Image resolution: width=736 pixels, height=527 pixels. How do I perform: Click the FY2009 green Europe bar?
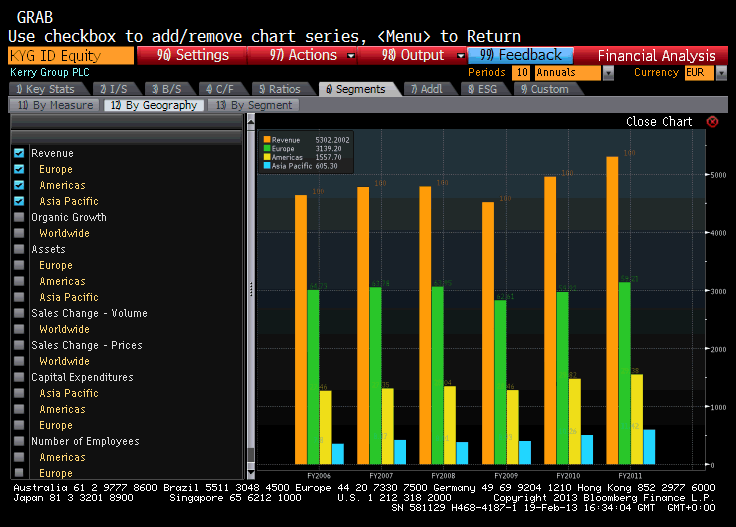click(x=500, y=382)
